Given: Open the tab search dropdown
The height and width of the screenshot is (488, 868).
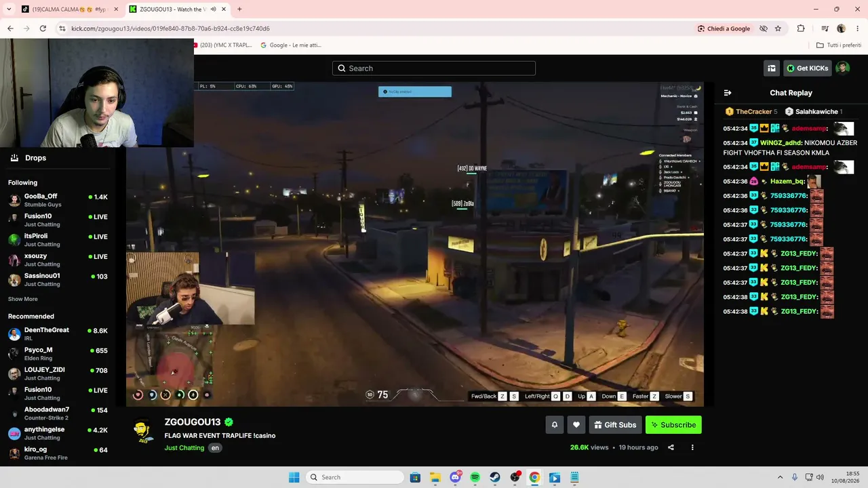Looking at the screenshot, I should [9, 9].
